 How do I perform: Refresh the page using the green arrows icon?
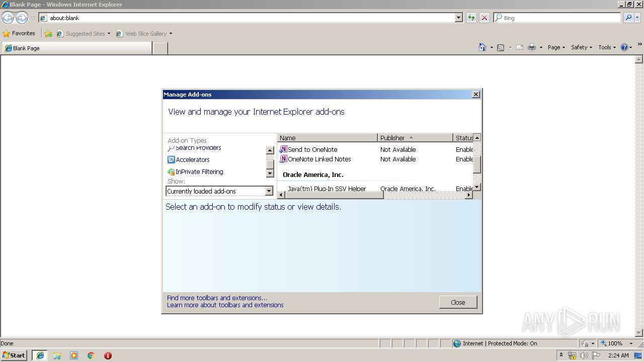(x=471, y=18)
